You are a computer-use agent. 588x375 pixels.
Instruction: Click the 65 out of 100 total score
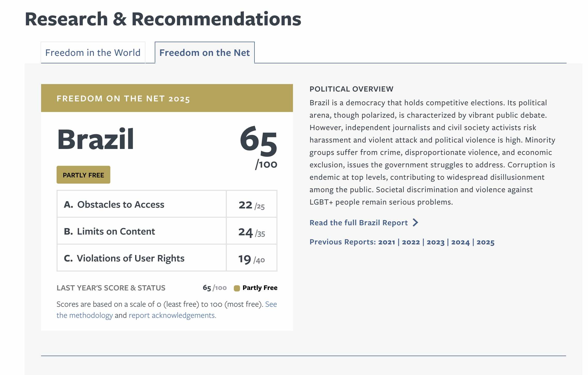coord(258,141)
